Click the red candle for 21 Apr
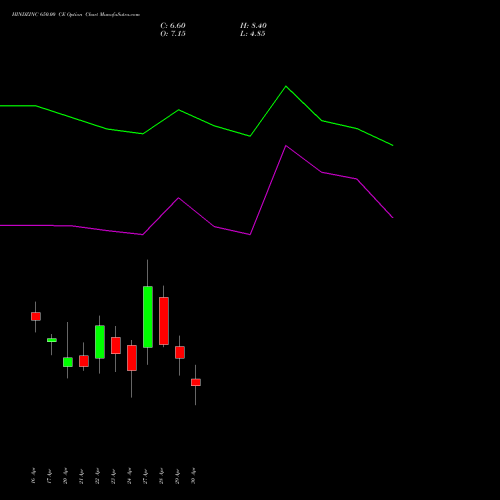The image size is (500, 500). tap(84, 361)
